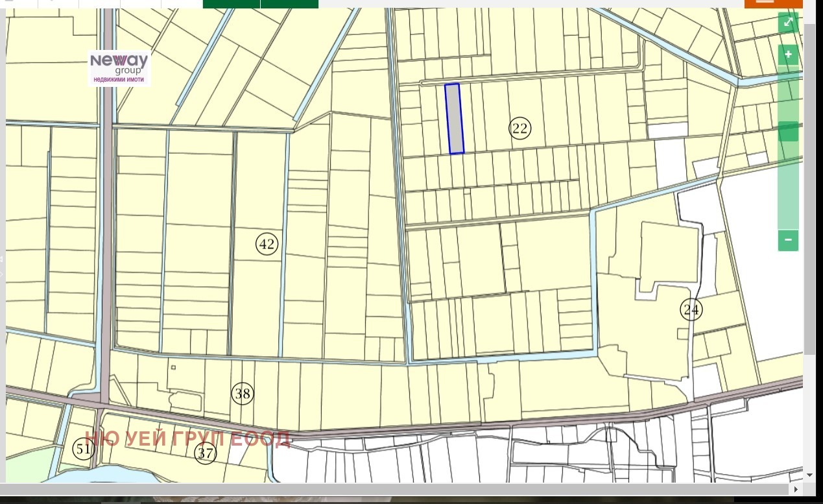
Task: Click the vertical scrollbar down arrow
Action: (809, 475)
